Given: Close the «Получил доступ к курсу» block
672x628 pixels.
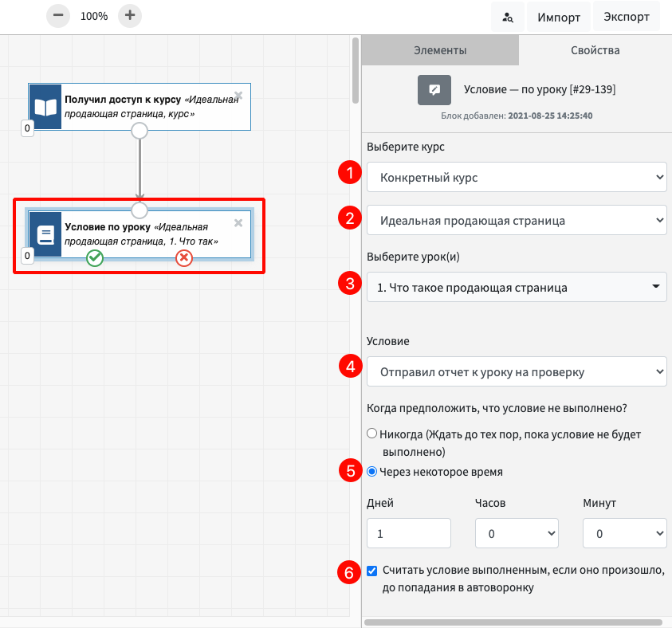Looking at the screenshot, I should click(x=238, y=95).
